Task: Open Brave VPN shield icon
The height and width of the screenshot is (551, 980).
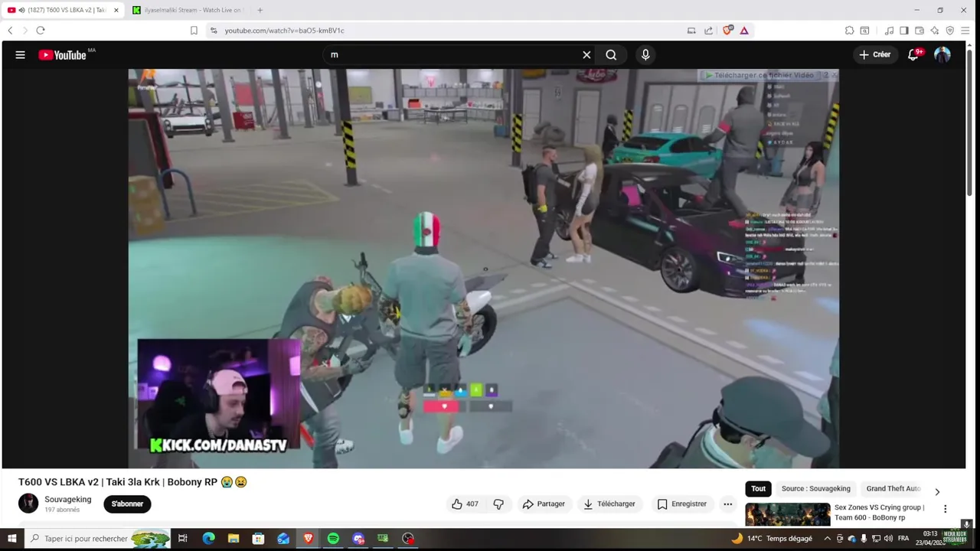Action: click(x=950, y=31)
